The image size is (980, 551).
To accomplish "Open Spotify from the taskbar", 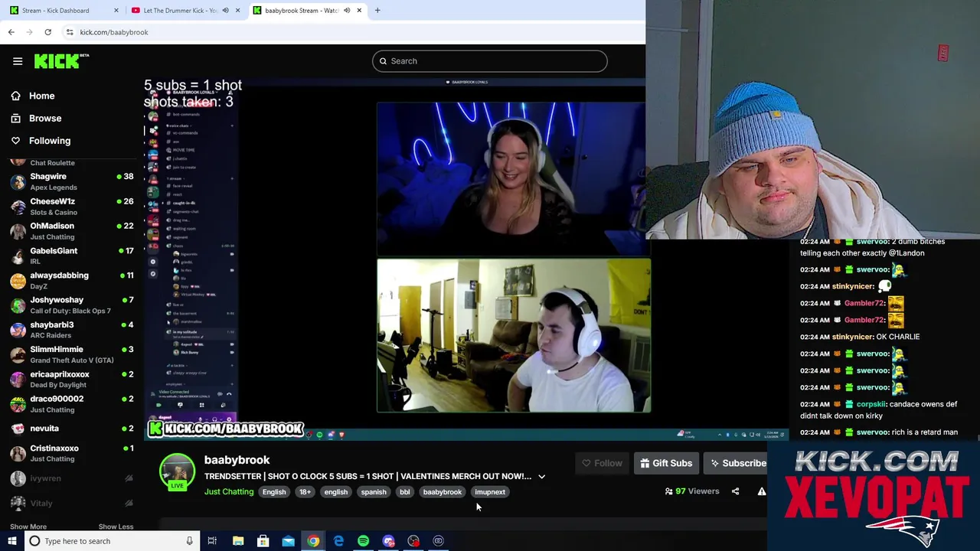I will click(363, 541).
